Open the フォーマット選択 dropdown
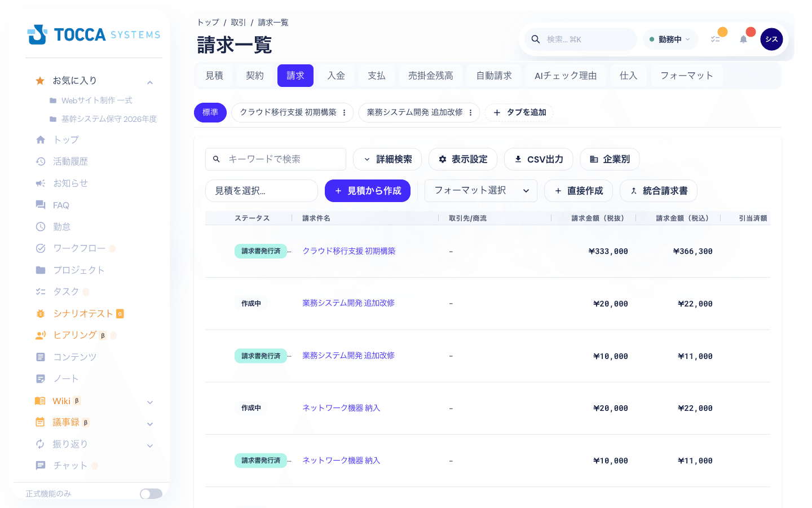Viewport: 812px width, 508px height. coord(481,191)
